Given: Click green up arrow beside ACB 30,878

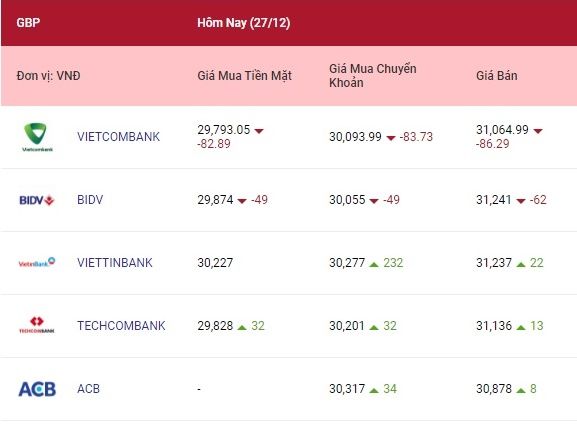Looking at the screenshot, I should [x=521, y=390].
